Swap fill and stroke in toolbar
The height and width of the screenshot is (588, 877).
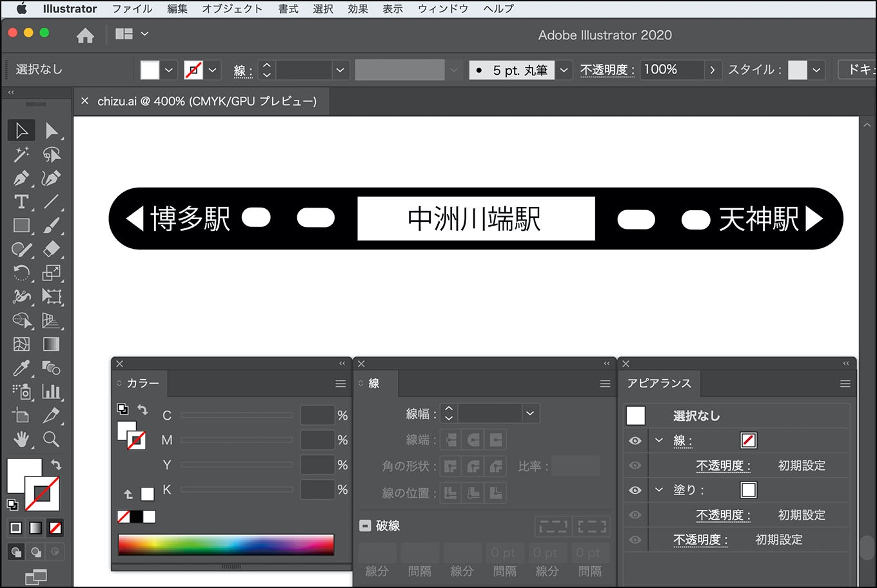[56, 464]
